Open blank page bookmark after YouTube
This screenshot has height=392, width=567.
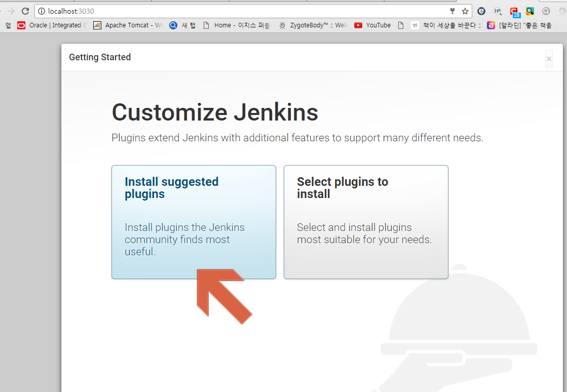[401, 25]
